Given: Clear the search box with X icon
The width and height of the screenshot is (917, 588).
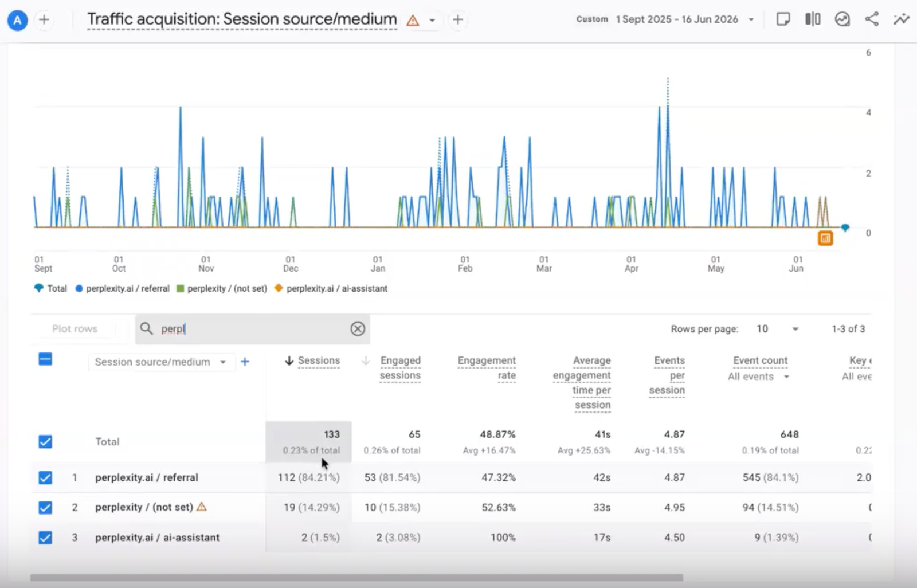Looking at the screenshot, I should [x=358, y=329].
